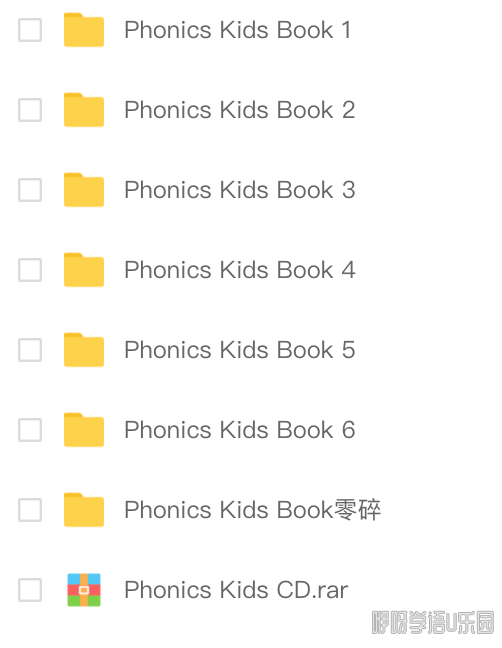
Task: Check the box next to Phonics Kids Book零碎
Action: click(30, 510)
